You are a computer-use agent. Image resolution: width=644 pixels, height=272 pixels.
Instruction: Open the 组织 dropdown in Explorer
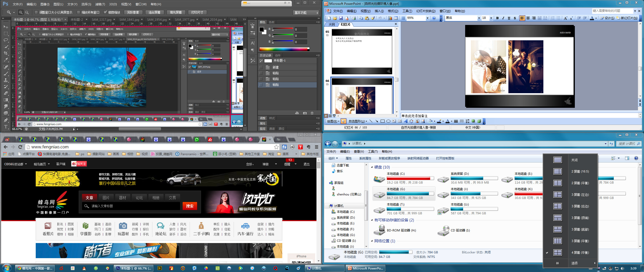coord(333,158)
